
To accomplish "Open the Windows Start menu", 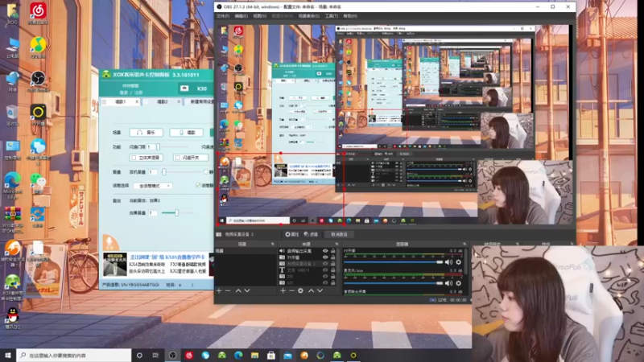I will (8, 356).
